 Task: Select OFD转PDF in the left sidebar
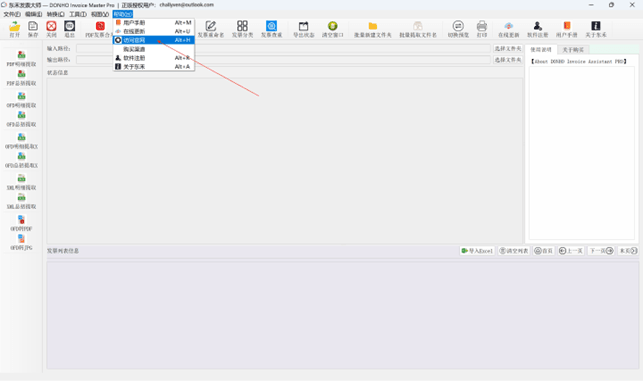coord(21,223)
